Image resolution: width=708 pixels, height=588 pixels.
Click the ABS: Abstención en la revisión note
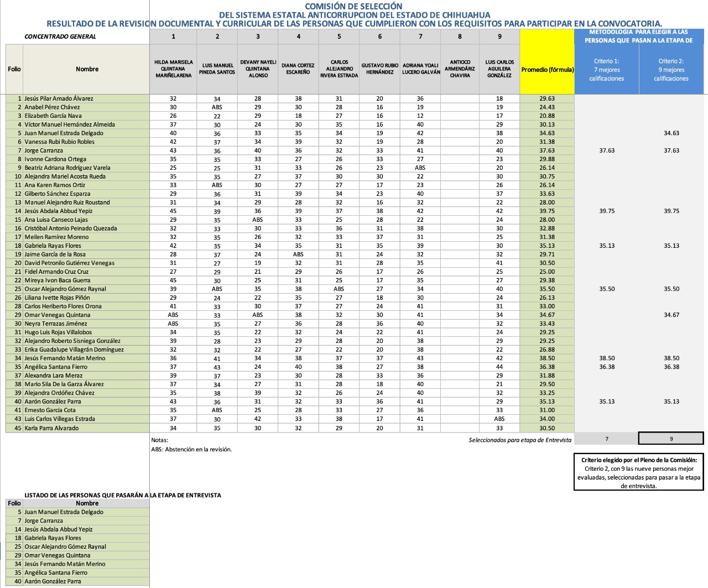(191, 449)
